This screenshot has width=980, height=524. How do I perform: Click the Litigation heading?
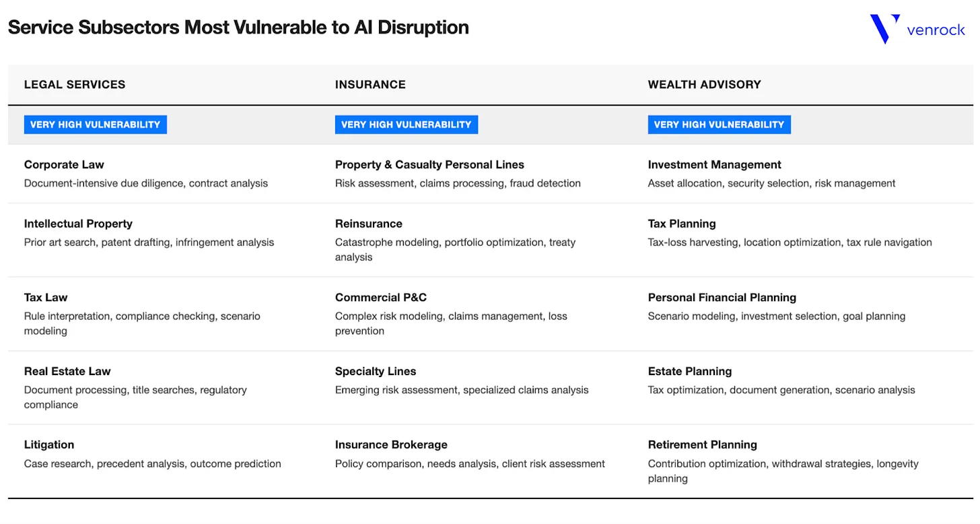[x=49, y=445]
